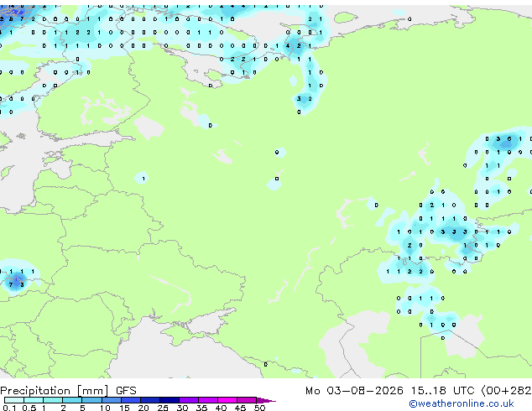Click the dark blue swatch between 20 and 25
532x411 pixels.
(150, 400)
